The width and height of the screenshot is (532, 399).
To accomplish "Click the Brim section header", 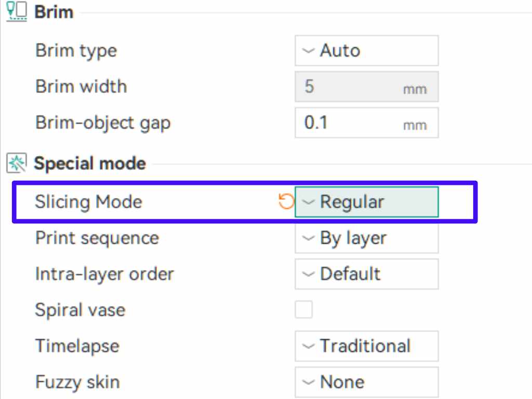I will coord(54,12).
